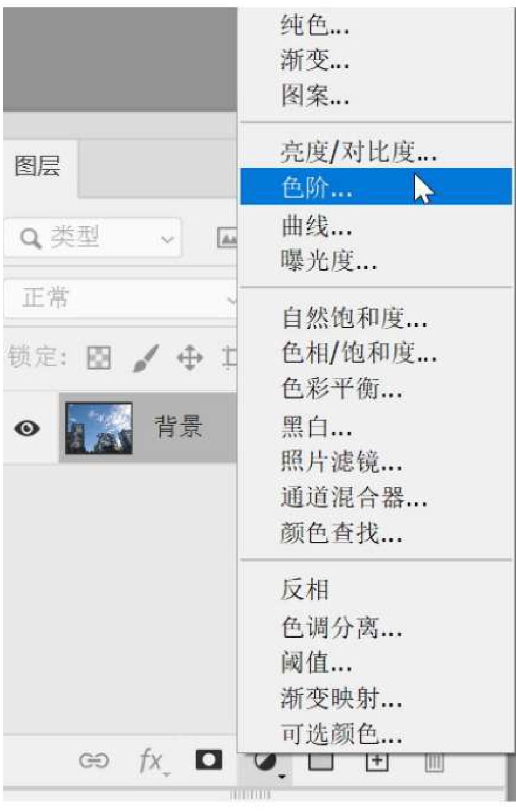Toggle lock image pixels brush icon

146,358
